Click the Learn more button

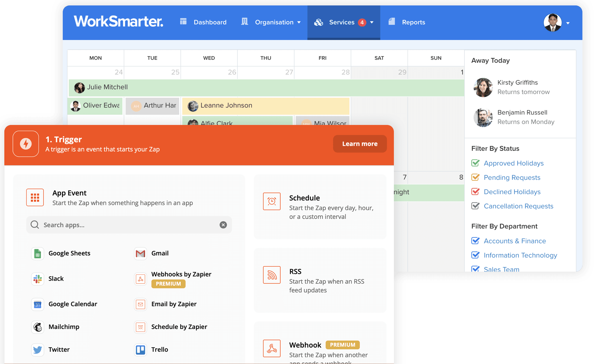[x=360, y=144]
